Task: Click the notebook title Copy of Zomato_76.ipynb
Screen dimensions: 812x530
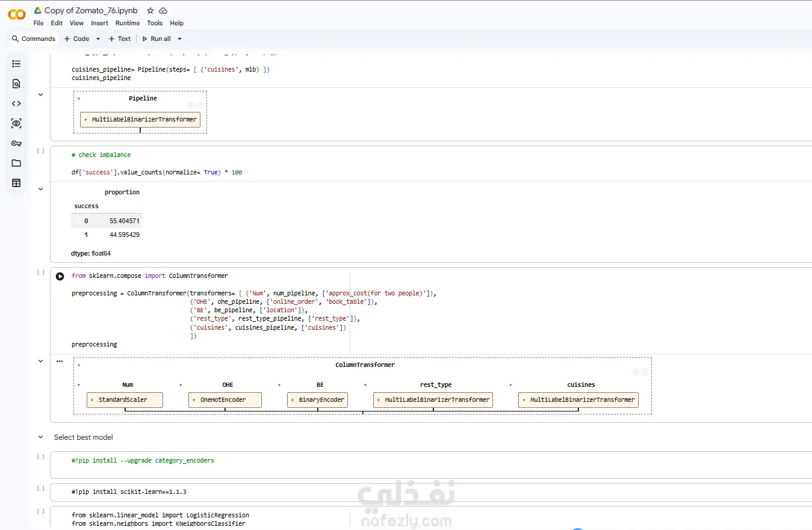Action: click(x=91, y=11)
